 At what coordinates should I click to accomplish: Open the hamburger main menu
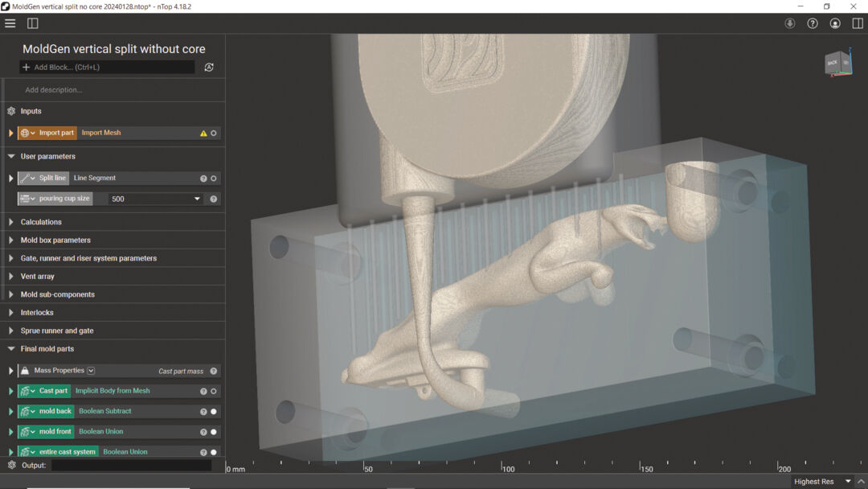pyautogui.click(x=10, y=23)
